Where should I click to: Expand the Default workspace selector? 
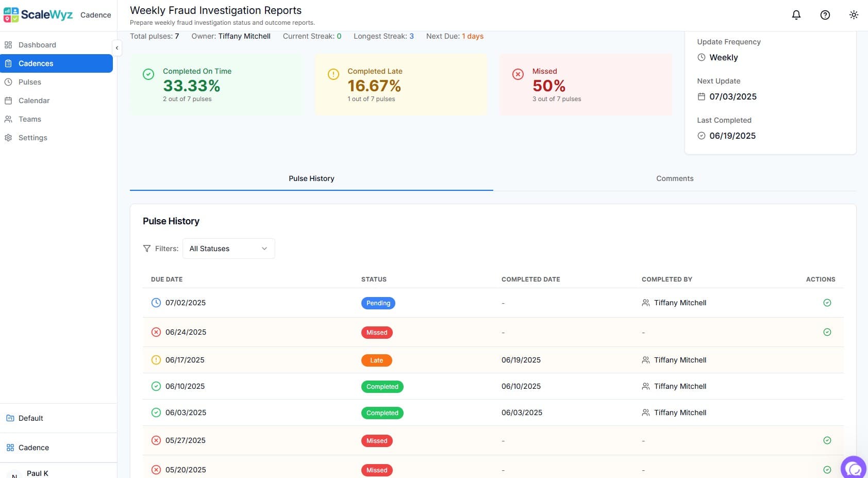click(x=31, y=418)
